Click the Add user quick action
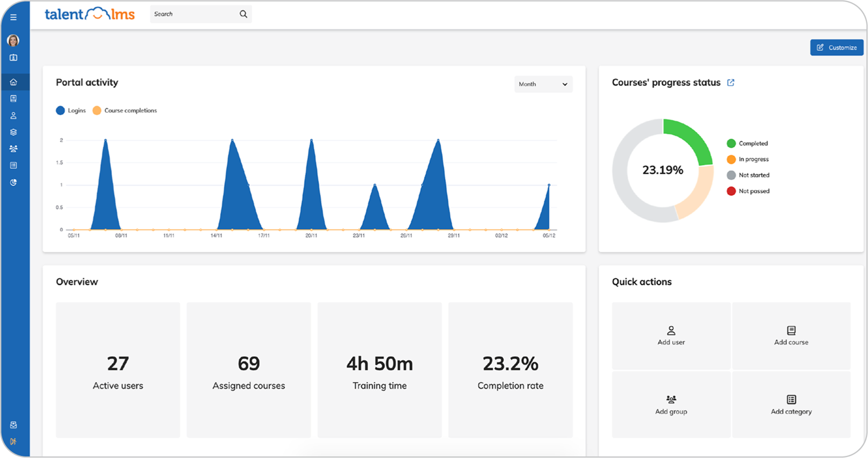The height and width of the screenshot is (458, 868). tap(671, 336)
